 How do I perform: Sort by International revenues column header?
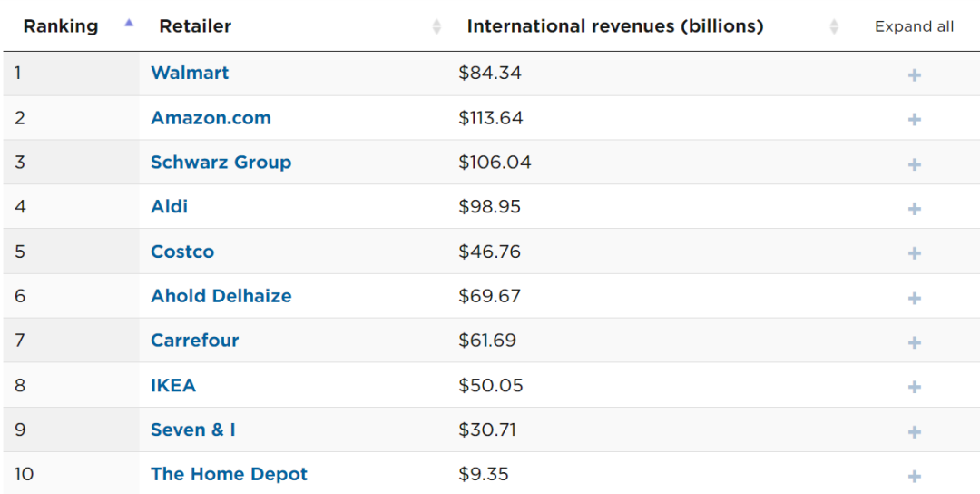tap(614, 26)
